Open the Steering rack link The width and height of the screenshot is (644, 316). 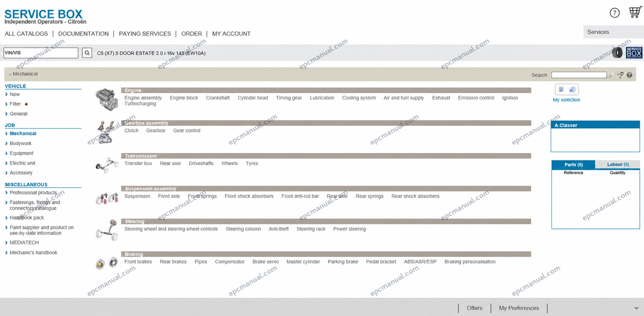tap(311, 229)
